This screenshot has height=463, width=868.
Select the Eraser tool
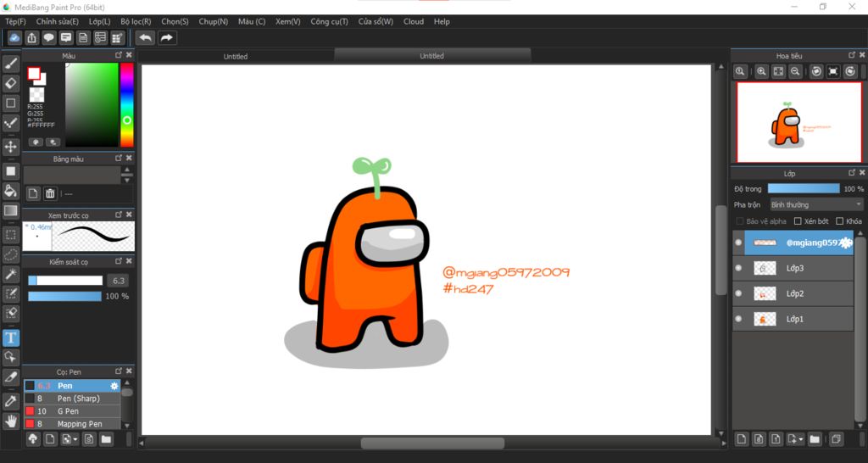10,84
